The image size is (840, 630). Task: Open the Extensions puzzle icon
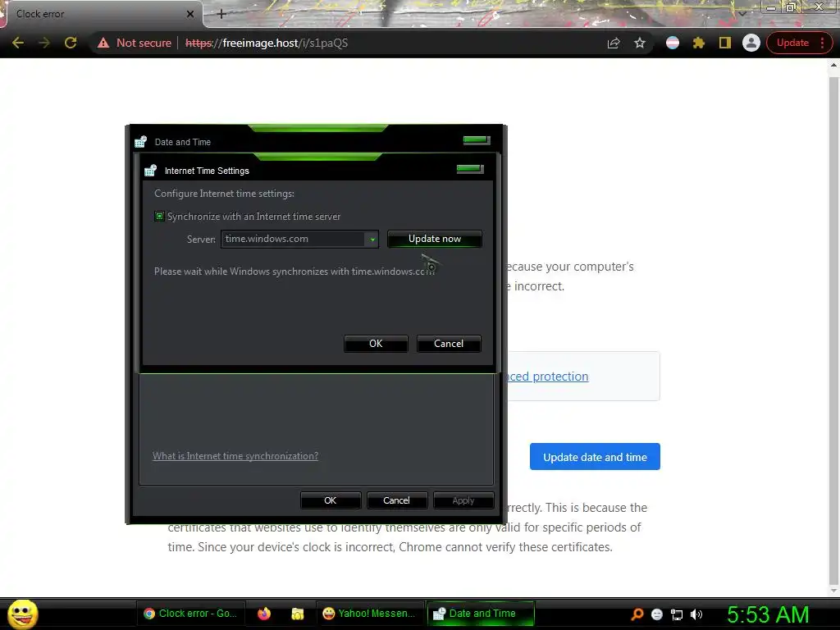pyautogui.click(x=699, y=43)
